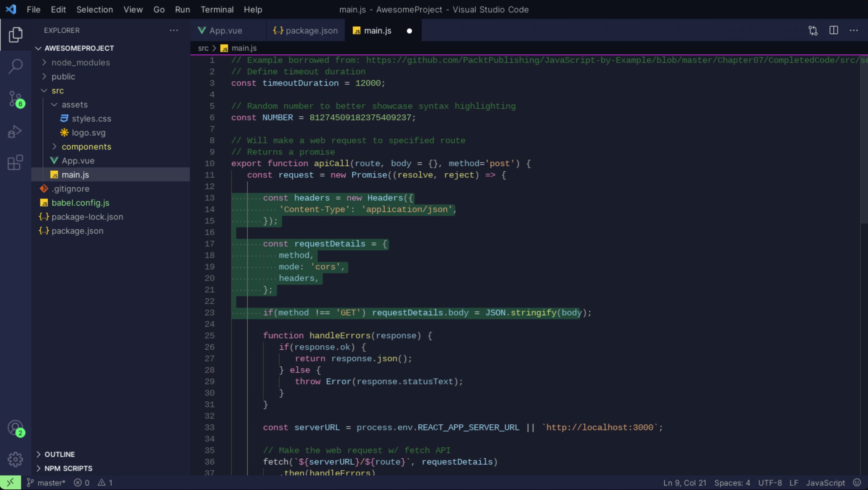Collapse the src folder

coord(58,91)
